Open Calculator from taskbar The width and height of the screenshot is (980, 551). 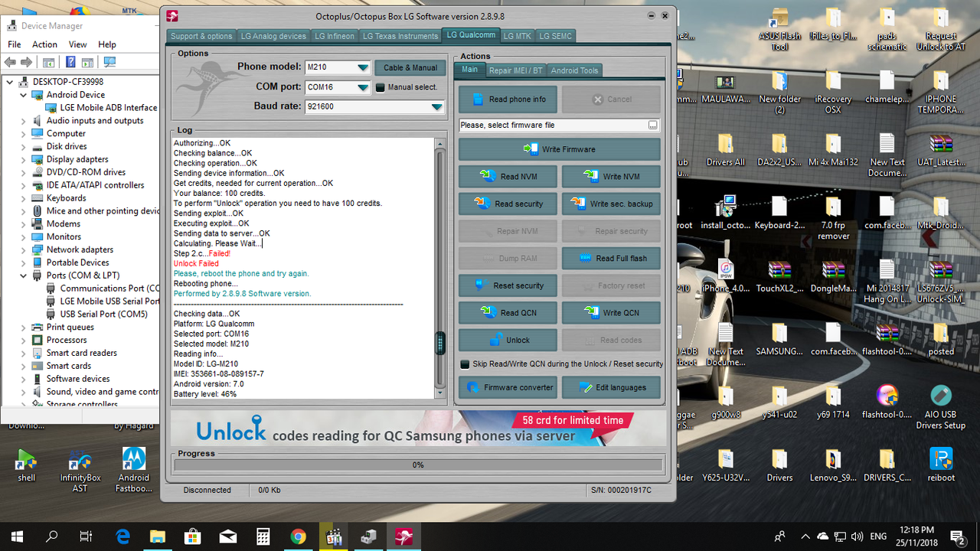click(x=263, y=536)
